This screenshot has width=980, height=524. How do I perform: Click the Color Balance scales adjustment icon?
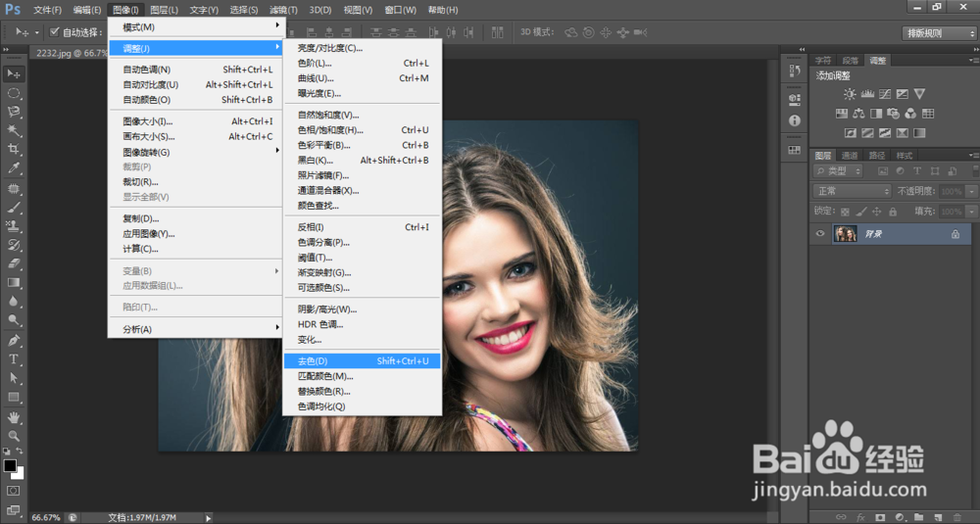tap(858, 114)
